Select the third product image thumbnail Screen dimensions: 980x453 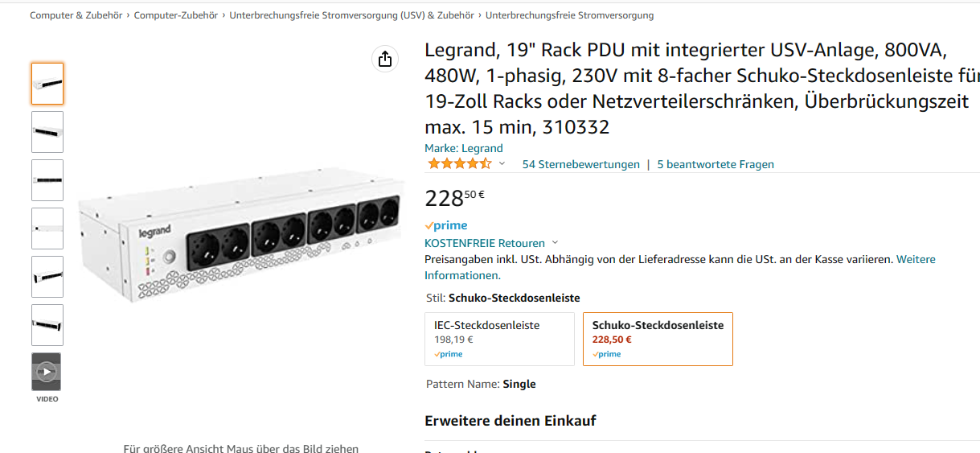pyautogui.click(x=47, y=180)
